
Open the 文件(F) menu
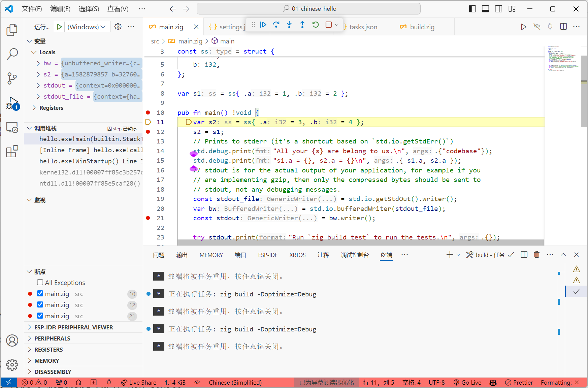tap(32, 9)
